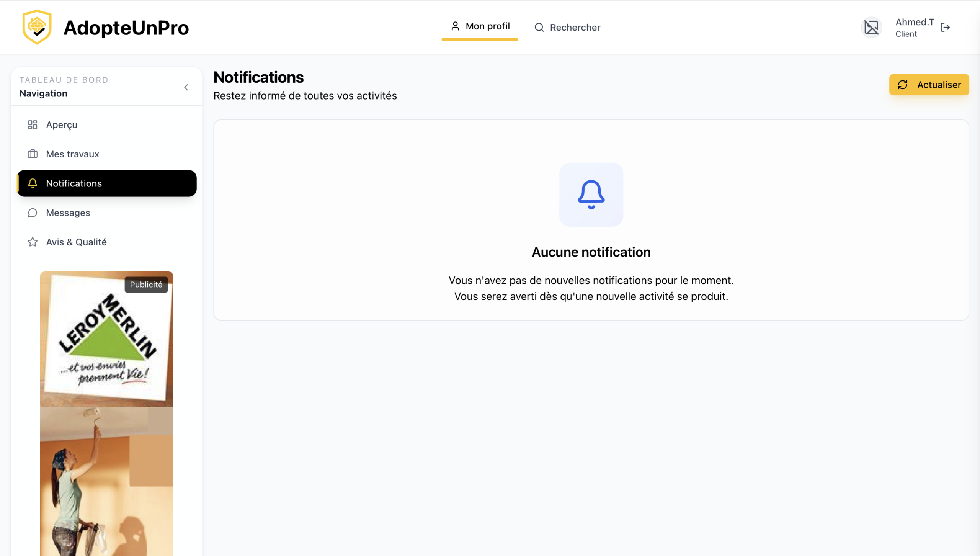
Task: Open Mes travaux from navigation
Action: click(x=72, y=154)
